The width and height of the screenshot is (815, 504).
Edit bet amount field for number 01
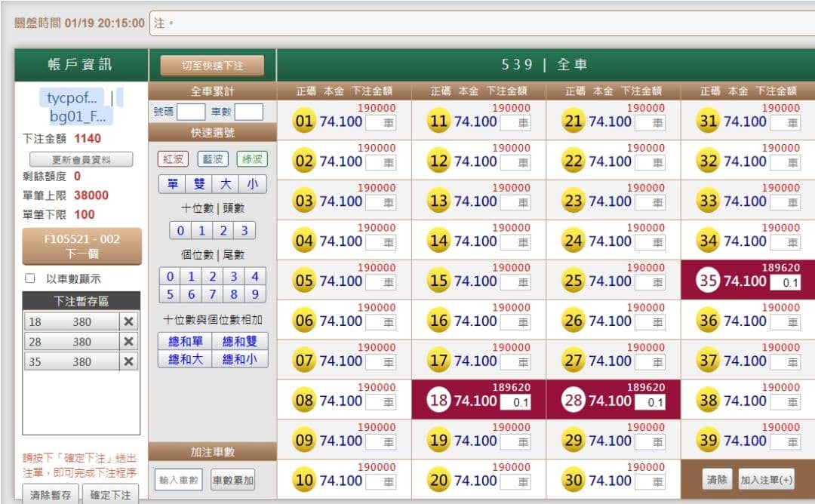coord(381,123)
